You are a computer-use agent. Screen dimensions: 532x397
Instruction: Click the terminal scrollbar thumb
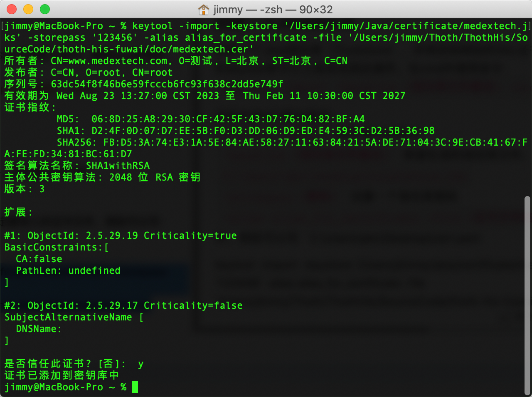[527, 295]
